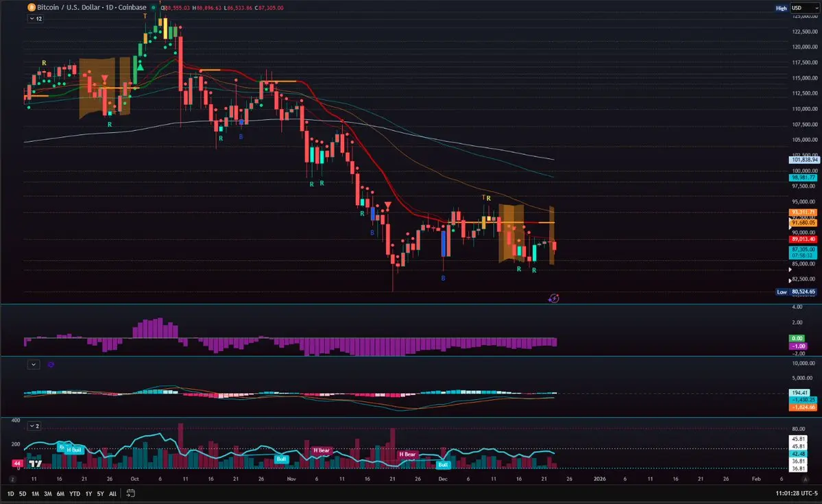Click the H Bear label near Nov 6
This screenshot has height=504, width=822.
tap(322, 450)
